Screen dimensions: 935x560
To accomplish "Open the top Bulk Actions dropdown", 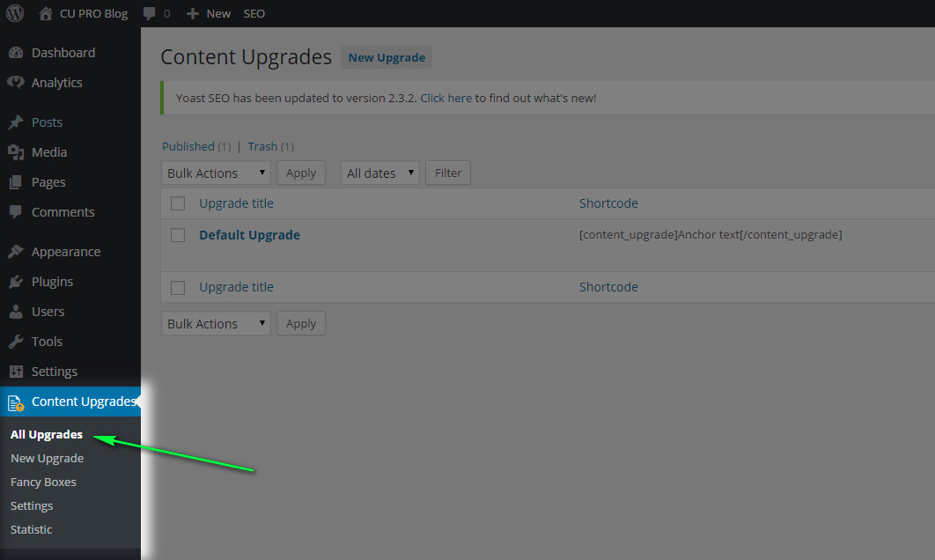I will (216, 173).
